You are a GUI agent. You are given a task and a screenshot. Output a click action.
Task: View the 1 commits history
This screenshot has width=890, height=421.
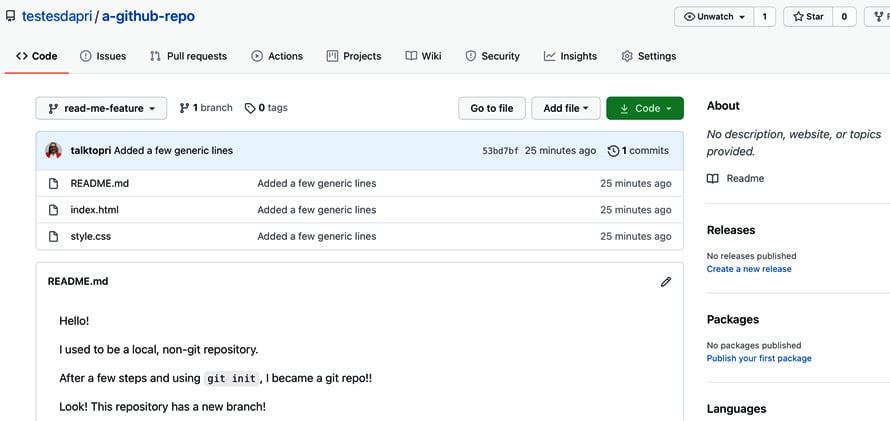(638, 150)
